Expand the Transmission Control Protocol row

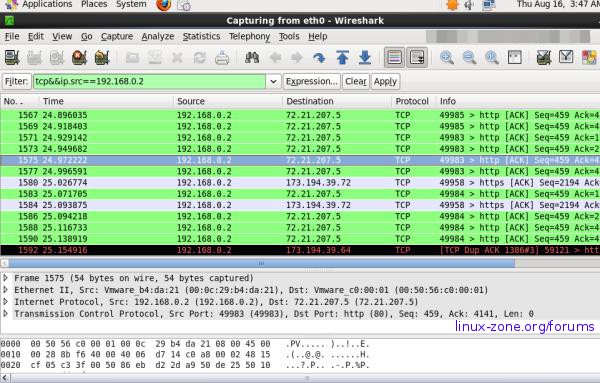[6, 313]
